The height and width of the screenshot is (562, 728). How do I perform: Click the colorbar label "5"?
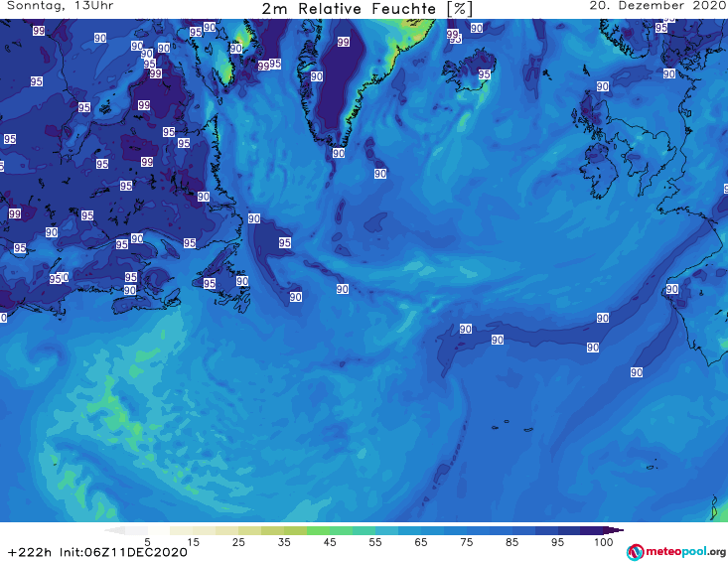point(147,542)
